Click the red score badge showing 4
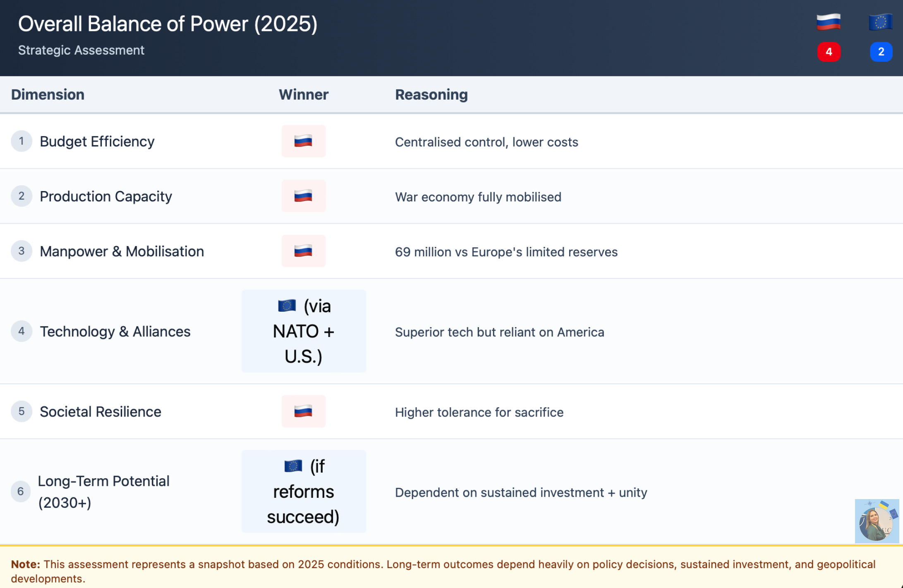Image resolution: width=903 pixels, height=588 pixels. pyautogui.click(x=829, y=52)
